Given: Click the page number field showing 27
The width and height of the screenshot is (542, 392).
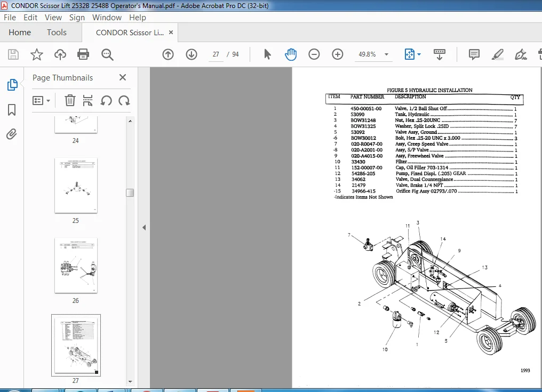Looking at the screenshot, I should click(216, 54).
